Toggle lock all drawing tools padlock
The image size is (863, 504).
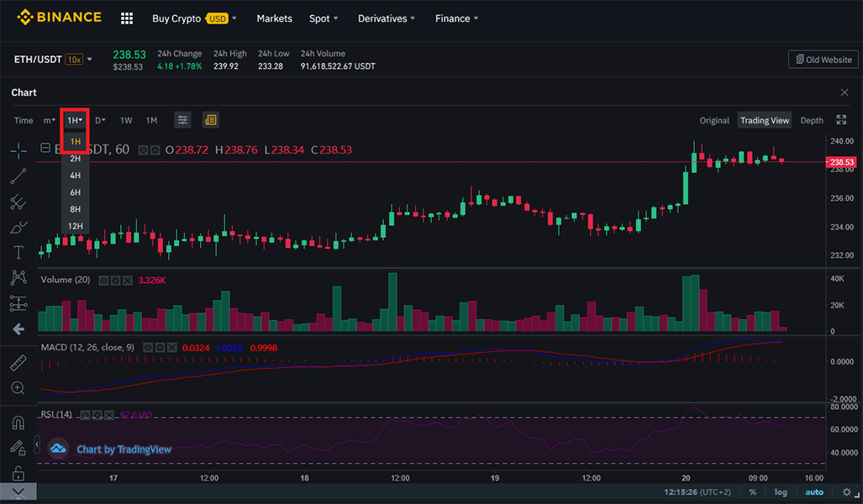coord(18,473)
